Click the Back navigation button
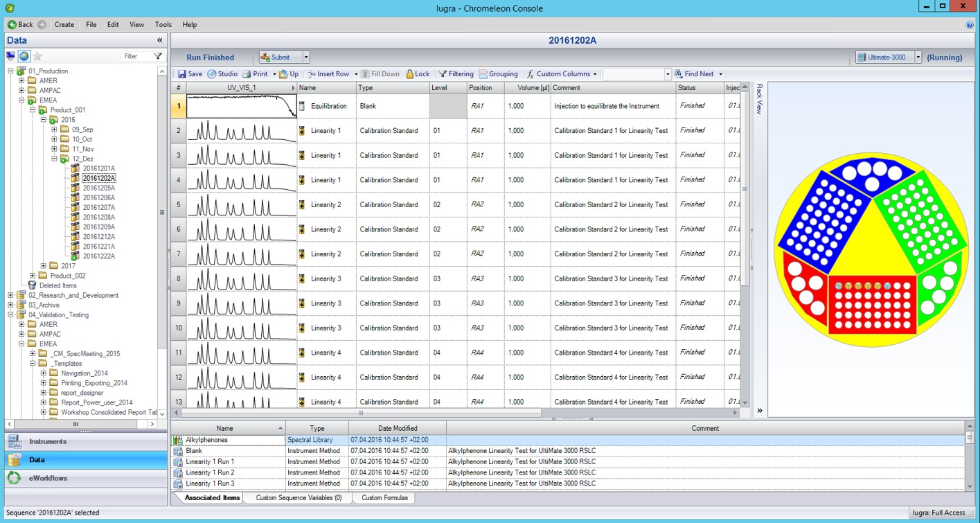 tap(21, 24)
